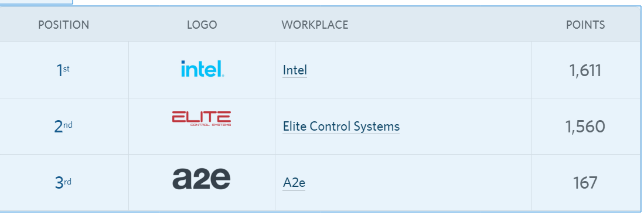Select the 1st position cell
The image size is (644, 215).
coord(63,70)
